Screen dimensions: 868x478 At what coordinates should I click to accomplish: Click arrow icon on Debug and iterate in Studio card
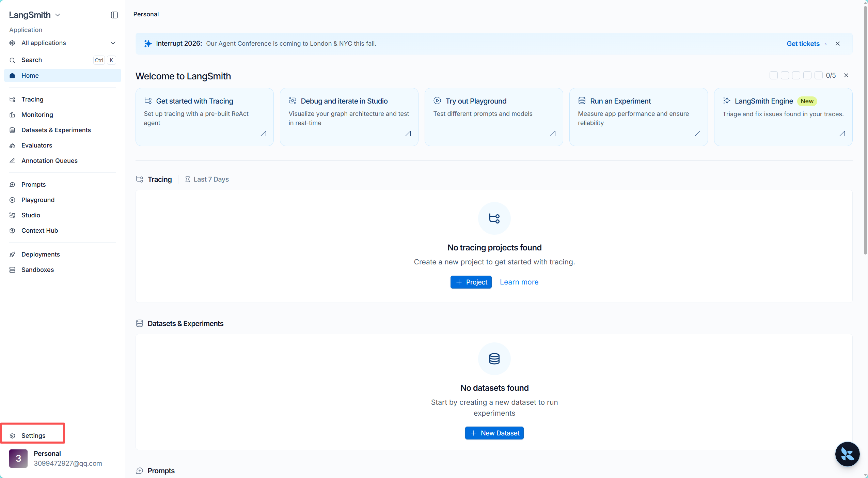tap(408, 134)
